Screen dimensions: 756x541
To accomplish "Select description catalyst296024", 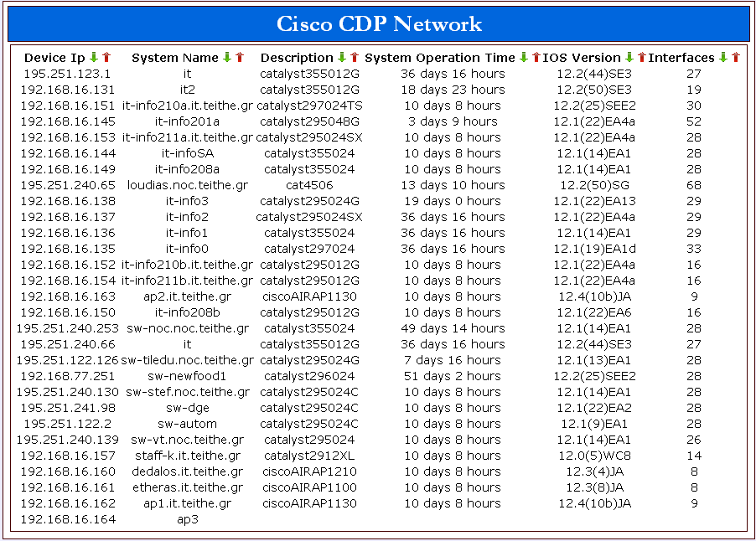I will [309, 376].
